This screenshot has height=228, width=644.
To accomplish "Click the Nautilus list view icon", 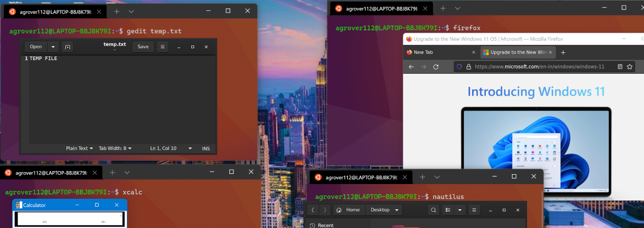I will (x=448, y=210).
